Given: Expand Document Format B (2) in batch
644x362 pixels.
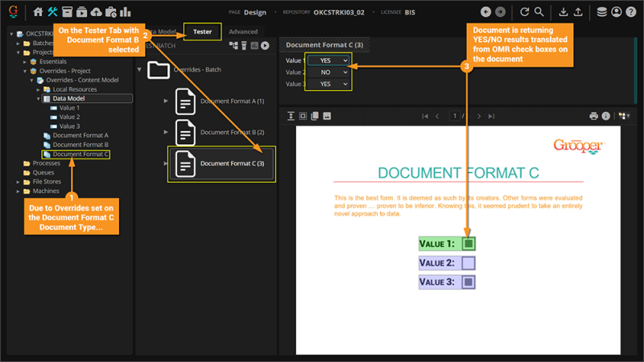Looking at the screenshot, I should [x=166, y=132].
